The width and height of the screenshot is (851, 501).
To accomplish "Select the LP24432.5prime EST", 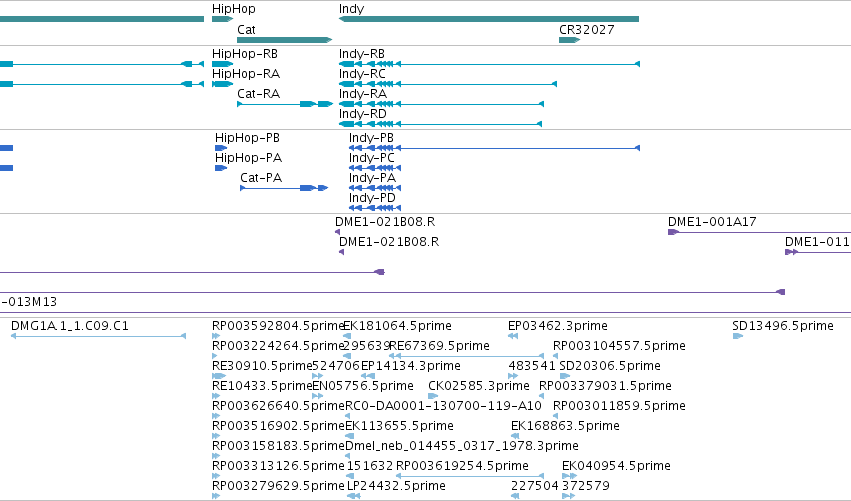I will tap(353, 497).
